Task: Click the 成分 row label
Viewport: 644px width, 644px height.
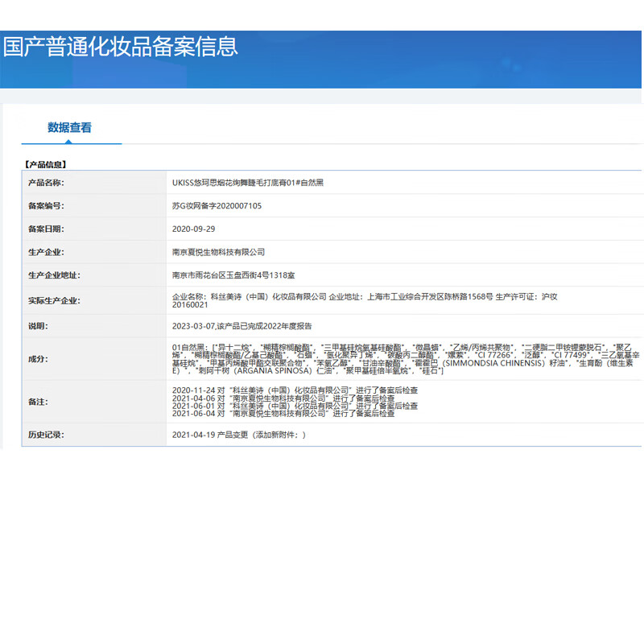Action: click(x=38, y=358)
